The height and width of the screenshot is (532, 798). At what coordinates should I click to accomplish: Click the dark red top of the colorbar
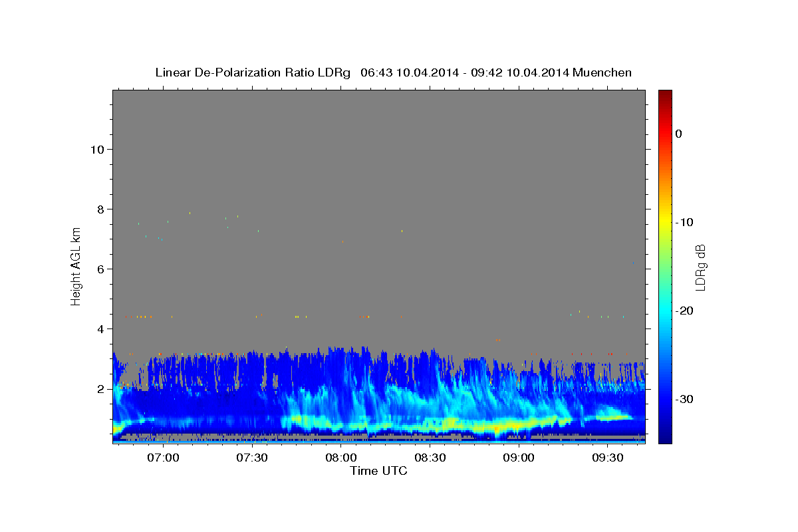pyautogui.click(x=665, y=94)
